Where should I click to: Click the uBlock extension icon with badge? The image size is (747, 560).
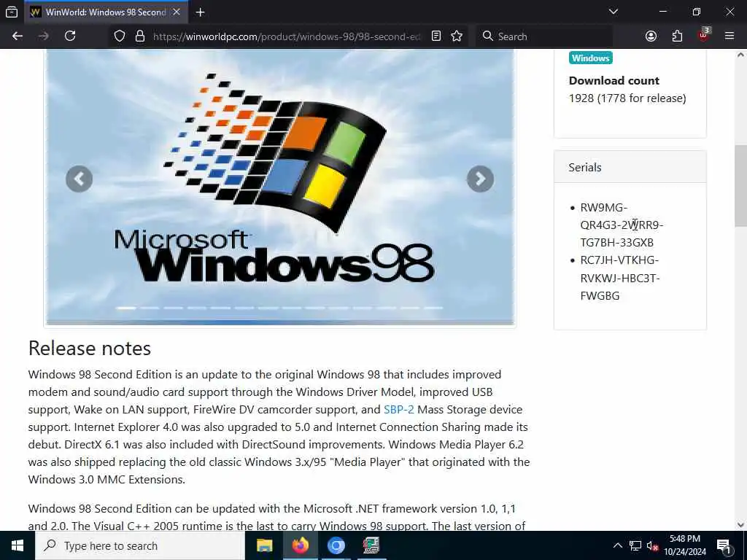(x=704, y=35)
